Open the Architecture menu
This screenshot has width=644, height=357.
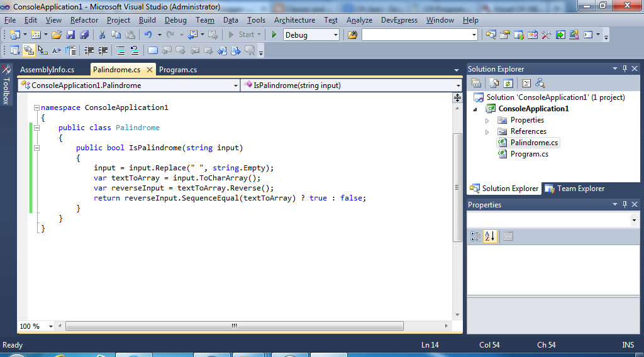click(x=294, y=20)
